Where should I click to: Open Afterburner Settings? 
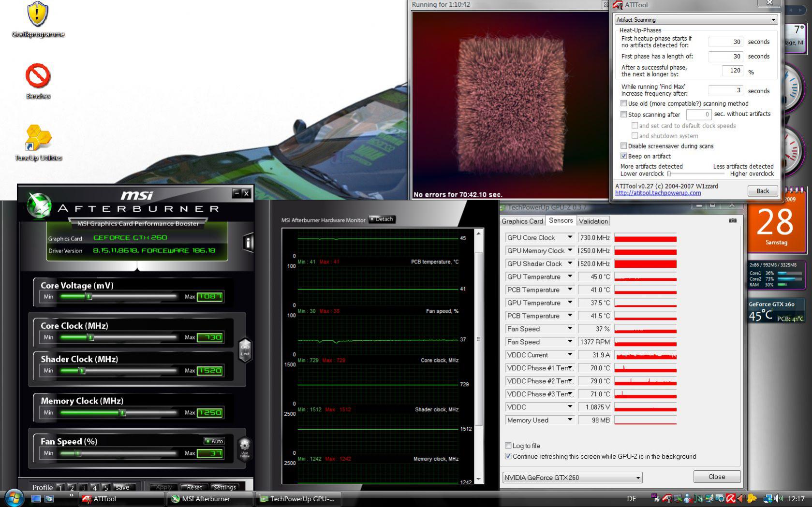[224, 487]
